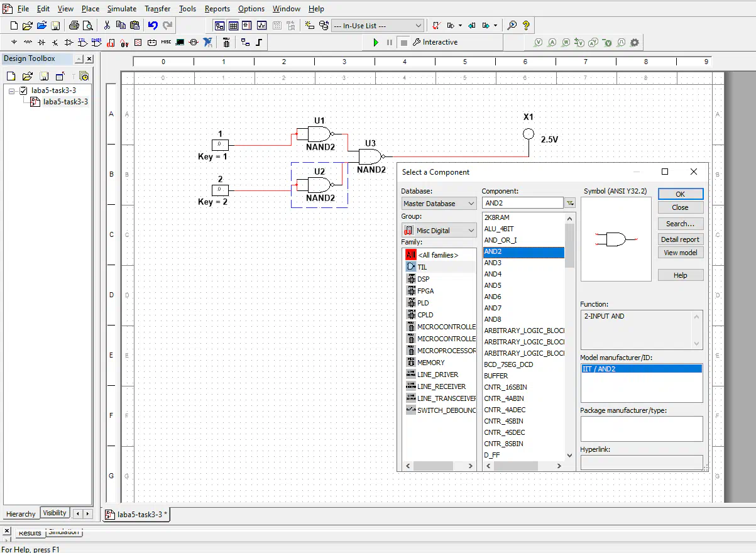Viewport: 756px width, 553px height.
Task: Select the laba5-task3-3 document tab
Action: click(x=137, y=514)
